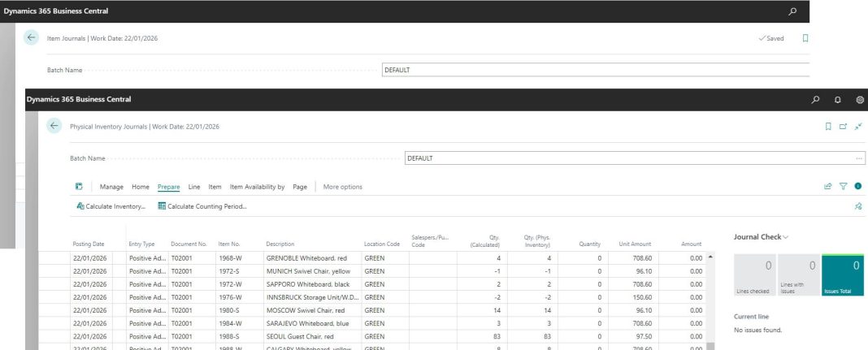Click the Qty. (Calculated) column header
The width and height of the screenshot is (868, 350).
coord(485,241)
